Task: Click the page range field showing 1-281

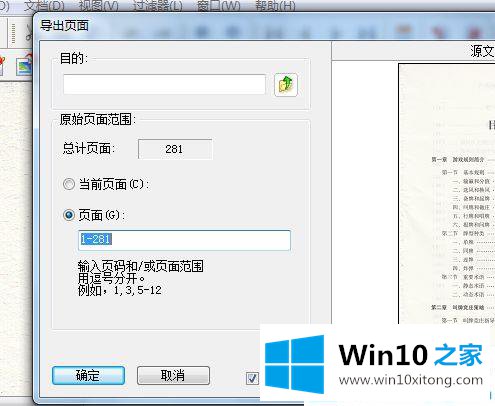Action: click(x=184, y=240)
